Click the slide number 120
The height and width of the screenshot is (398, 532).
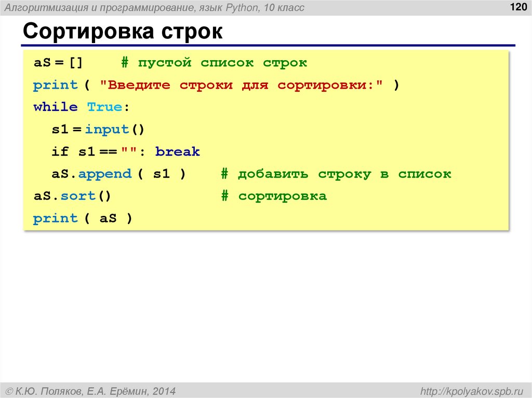pos(518,7)
